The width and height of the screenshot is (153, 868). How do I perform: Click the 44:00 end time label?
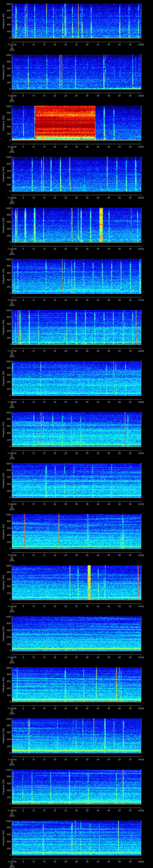tap(141, 657)
